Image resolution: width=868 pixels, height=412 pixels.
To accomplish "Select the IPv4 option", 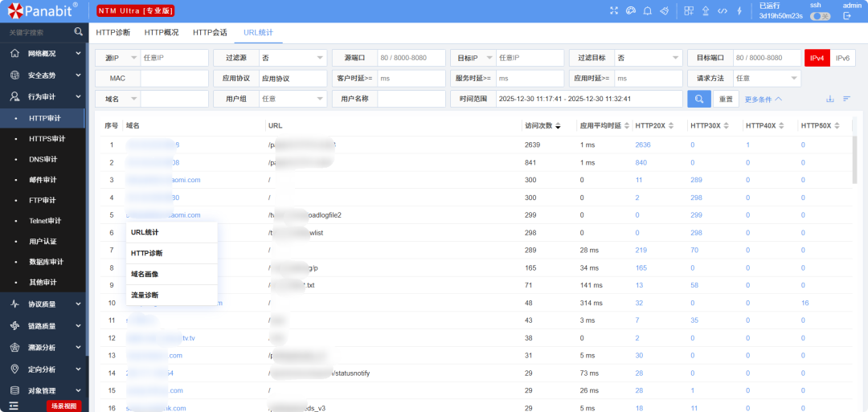I will (817, 58).
